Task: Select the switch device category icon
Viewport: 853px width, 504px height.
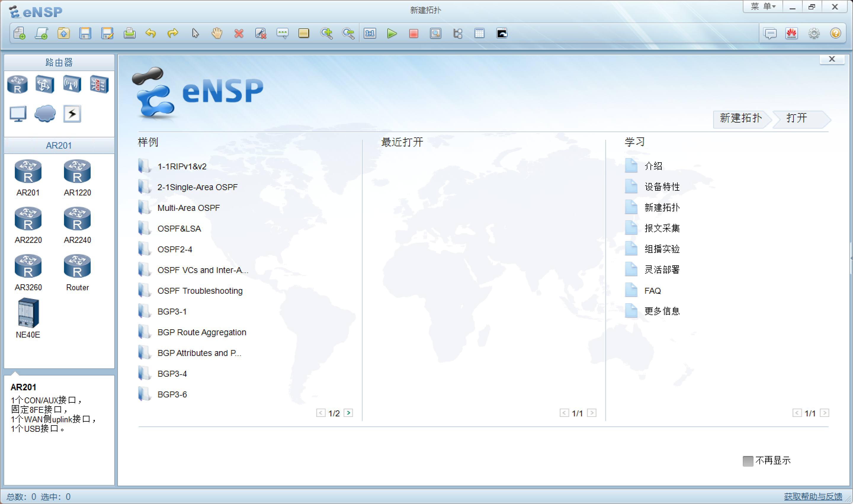Action: [x=45, y=85]
